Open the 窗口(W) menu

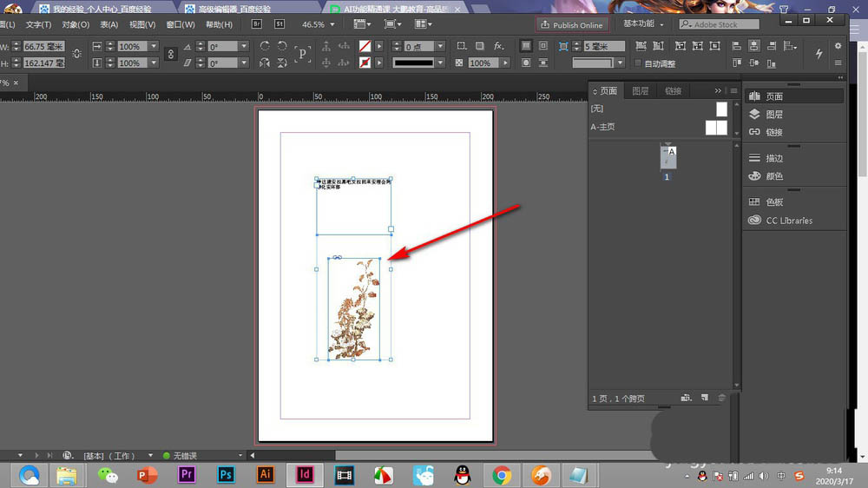[181, 24]
